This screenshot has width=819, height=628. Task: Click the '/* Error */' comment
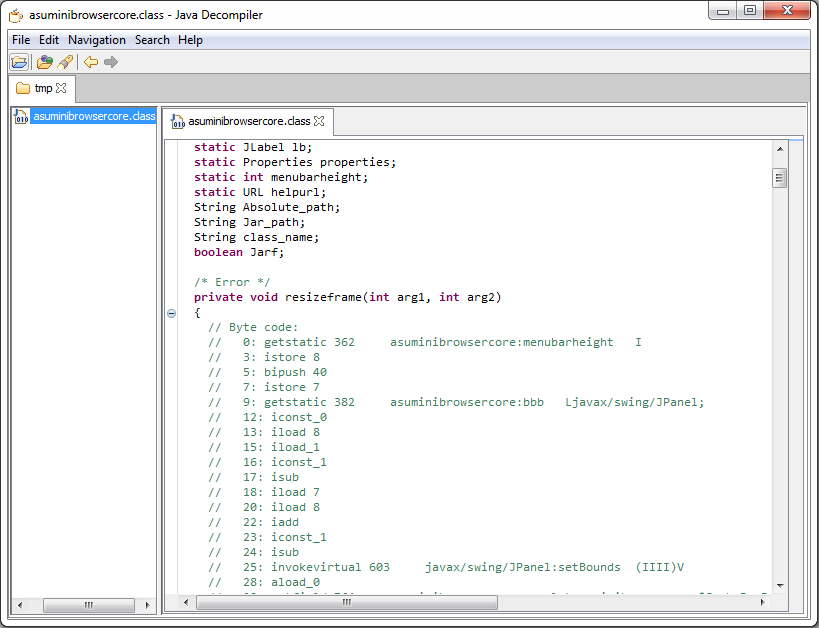click(x=232, y=283)
